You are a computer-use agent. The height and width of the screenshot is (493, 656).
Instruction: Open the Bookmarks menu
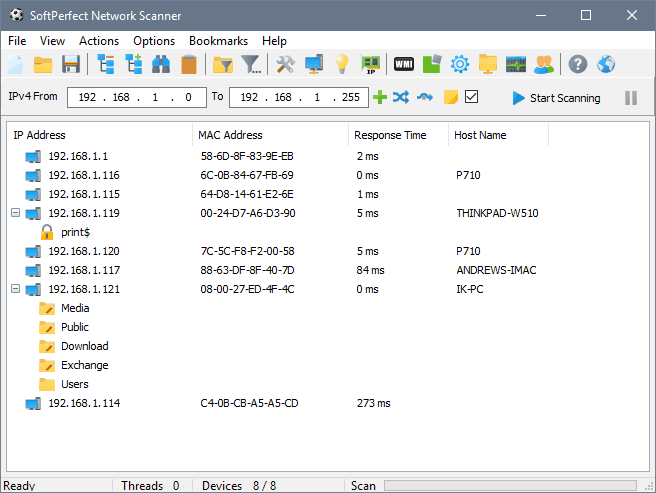point(218,41)
